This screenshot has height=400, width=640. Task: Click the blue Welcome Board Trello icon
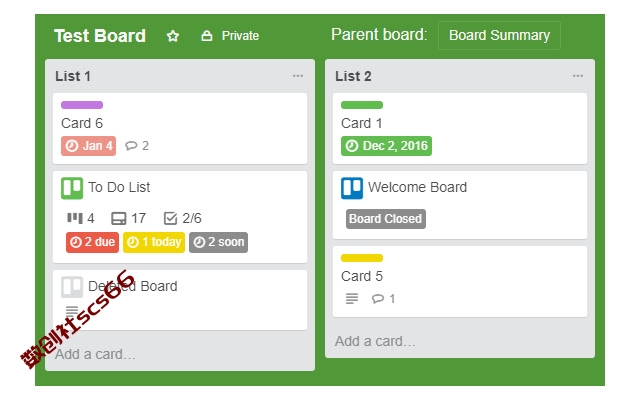[x=352, y=188]
